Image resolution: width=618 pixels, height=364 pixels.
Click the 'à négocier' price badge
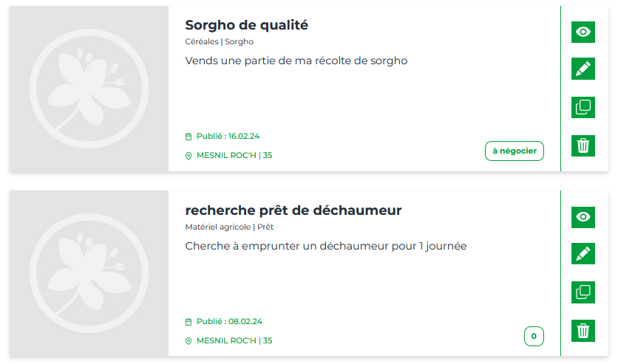[515, 151]
